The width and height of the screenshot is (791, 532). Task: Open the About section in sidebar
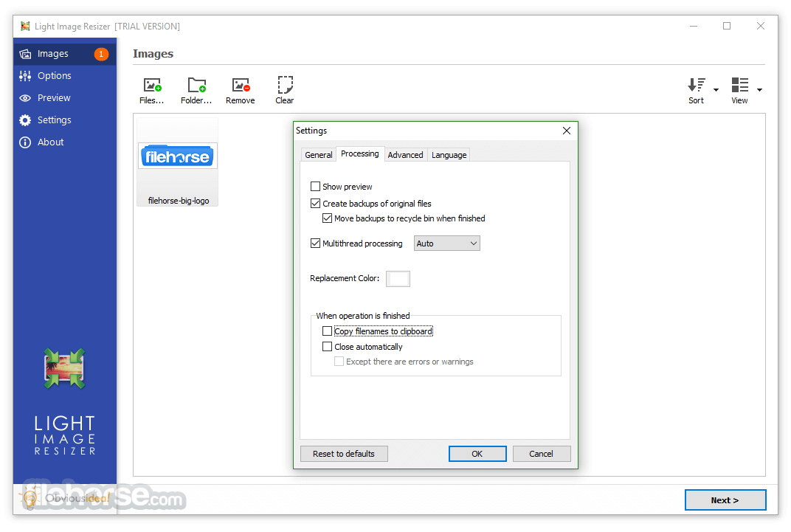point(65,142)
